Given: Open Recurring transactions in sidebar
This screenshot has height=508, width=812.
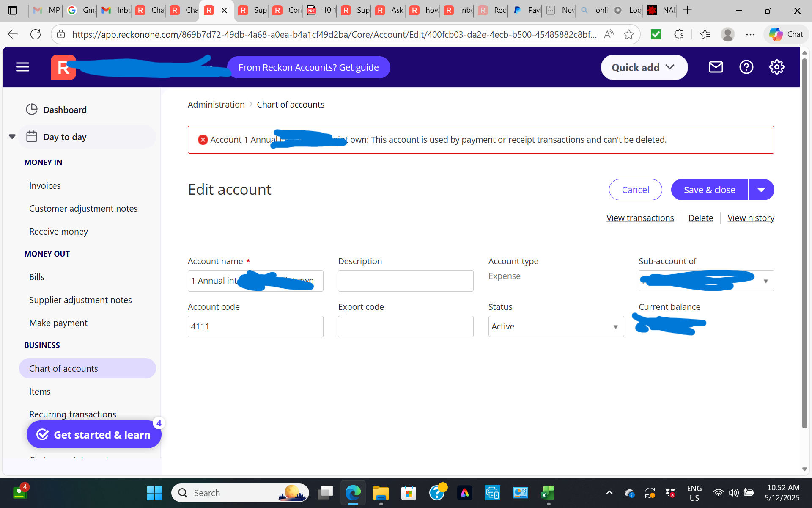Looking at the screenshot, I should (73, 414).
